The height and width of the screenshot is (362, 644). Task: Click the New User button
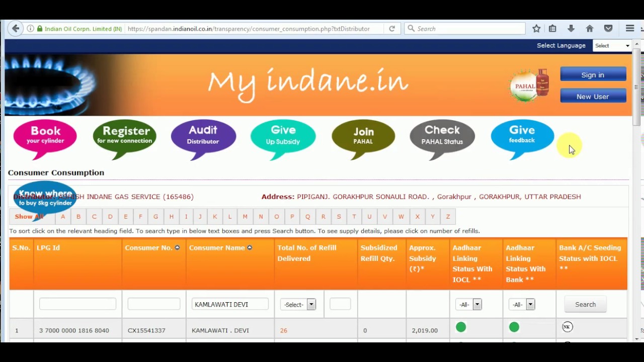(593, 97)
